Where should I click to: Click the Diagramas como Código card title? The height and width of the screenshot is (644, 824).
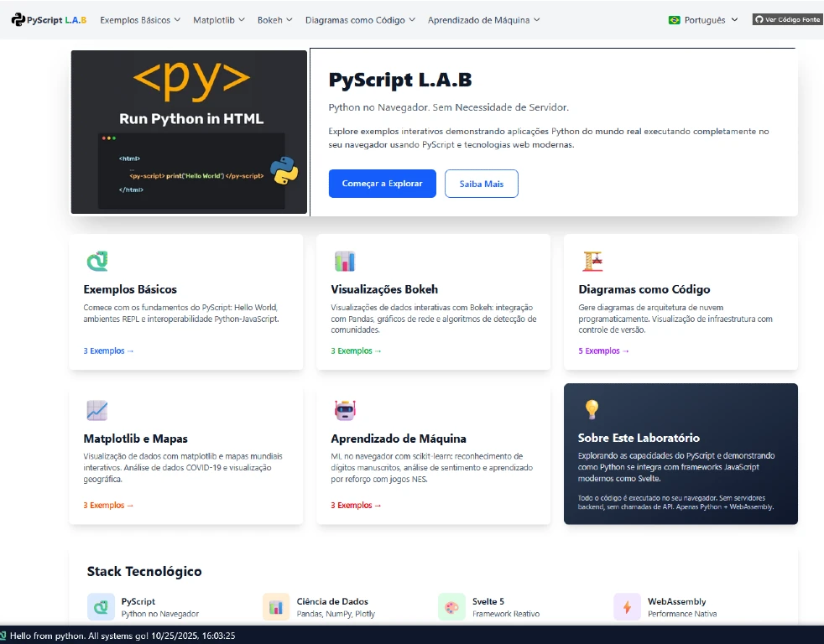point(644,289)
